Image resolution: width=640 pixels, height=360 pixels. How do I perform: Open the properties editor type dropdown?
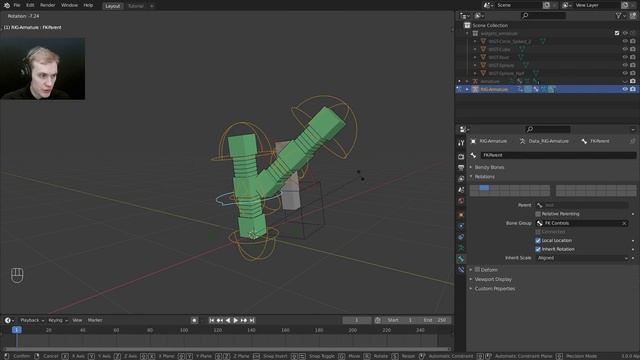464,129
